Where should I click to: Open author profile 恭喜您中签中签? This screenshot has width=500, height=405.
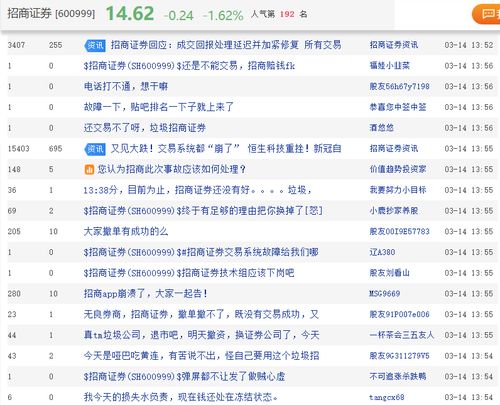(x=398, y=107)
